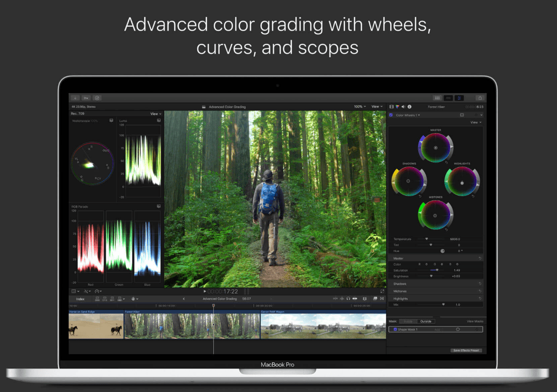Image resolution: width=557 pixels, height=392 pixels.
Task: Click the Share export icon
Action: (x=480, y=98)
